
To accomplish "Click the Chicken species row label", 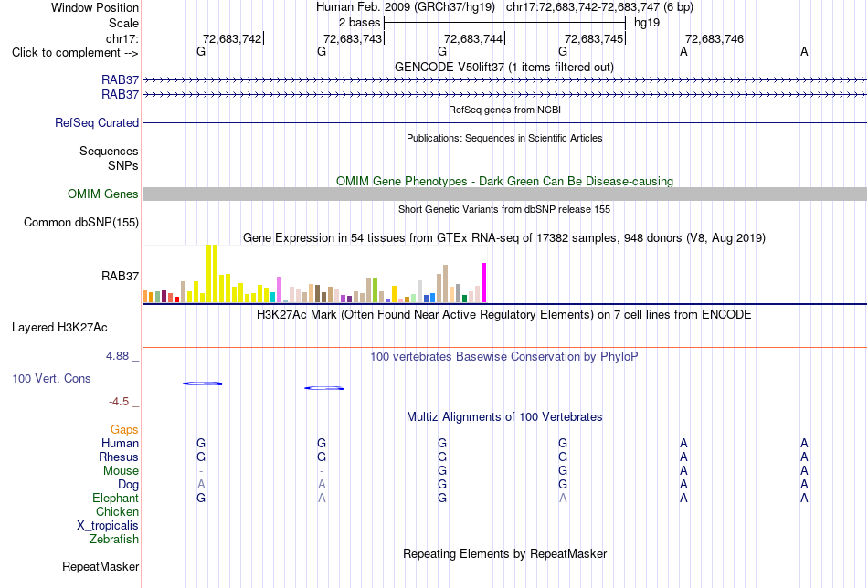I will 117,511.
